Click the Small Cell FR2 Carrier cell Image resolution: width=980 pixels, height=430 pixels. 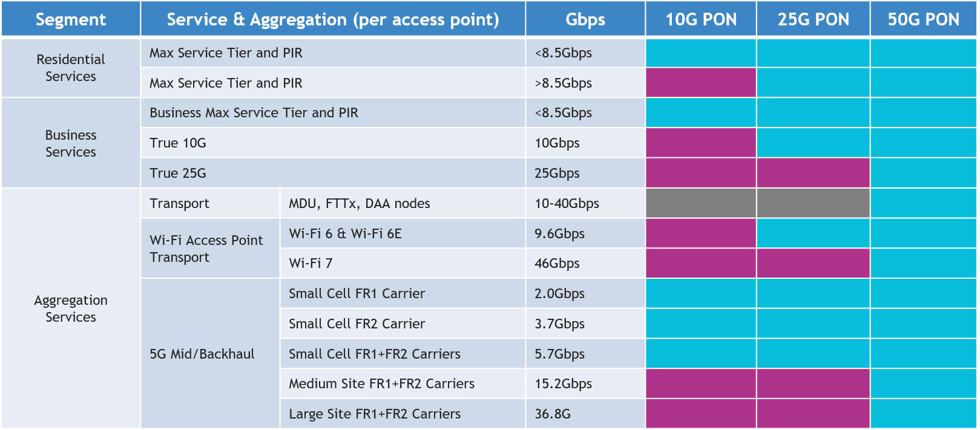pos(403,324)
